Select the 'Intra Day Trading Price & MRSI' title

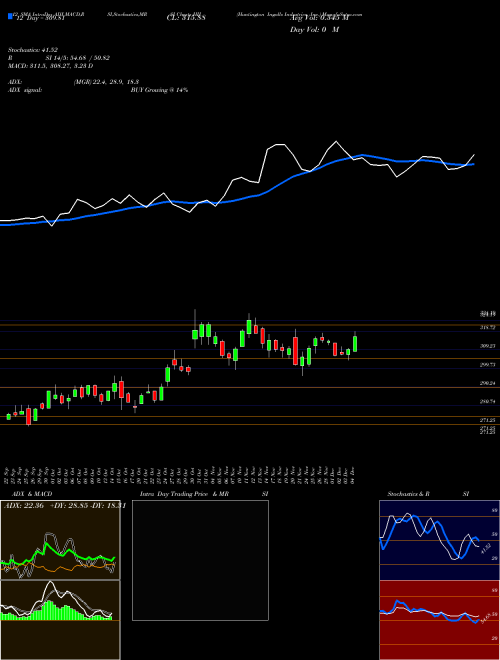click(x=204, y=494)
